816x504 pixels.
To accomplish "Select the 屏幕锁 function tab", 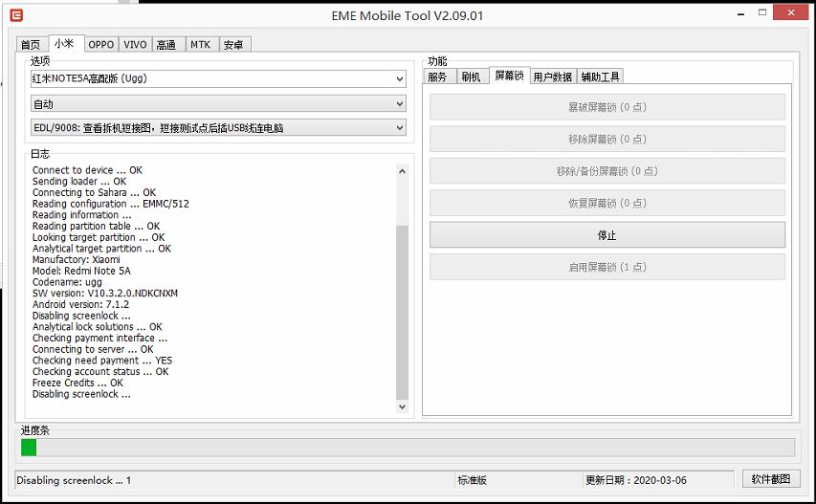I will coord(509,76).
